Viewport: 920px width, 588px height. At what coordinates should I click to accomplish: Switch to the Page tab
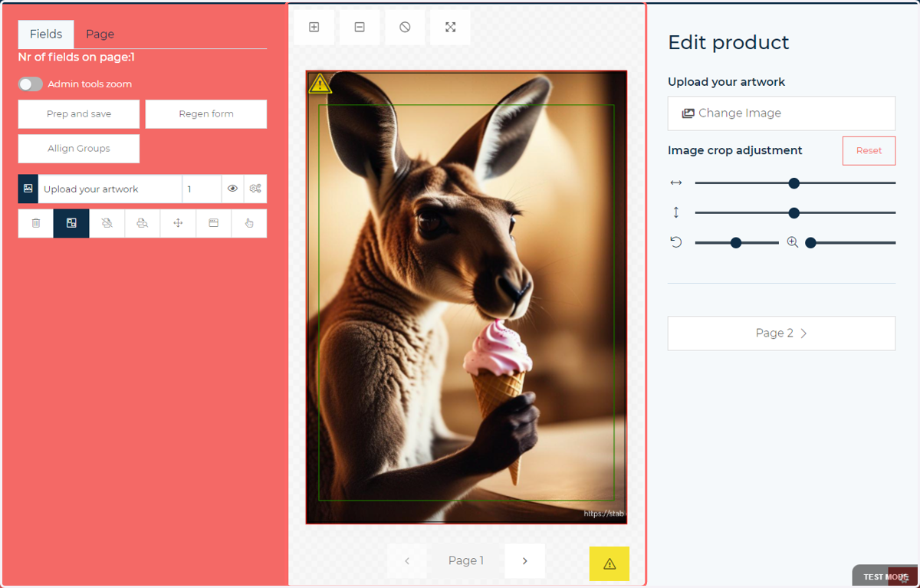(100, 34)
